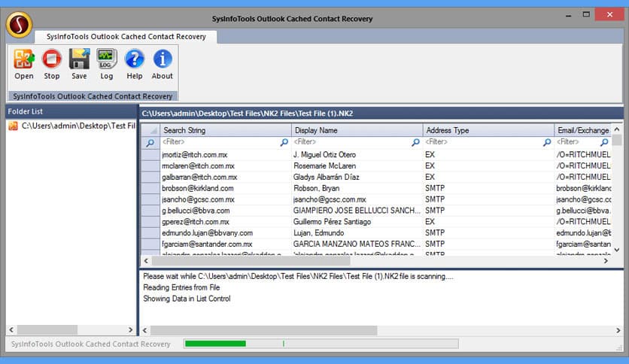Click the Folder List panel header

tap(71, 111)
